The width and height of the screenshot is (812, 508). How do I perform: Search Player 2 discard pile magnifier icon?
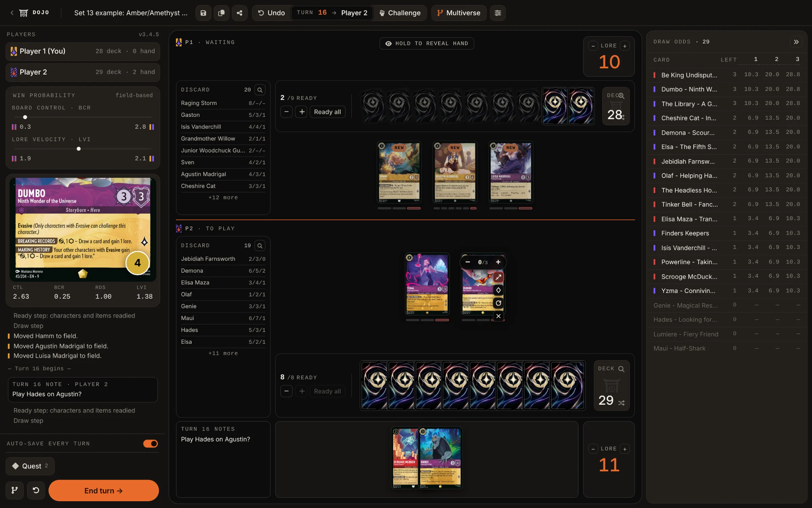pos(260,246)
